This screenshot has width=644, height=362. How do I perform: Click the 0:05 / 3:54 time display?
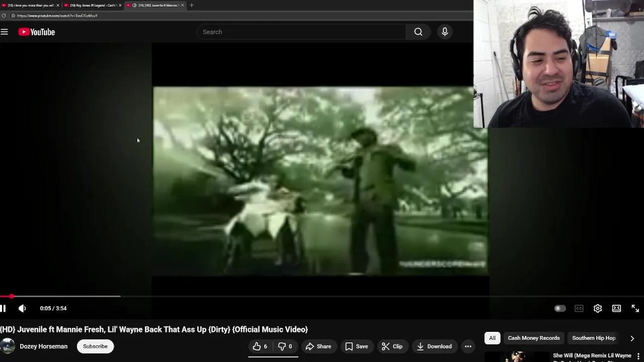tap(53, 308)
